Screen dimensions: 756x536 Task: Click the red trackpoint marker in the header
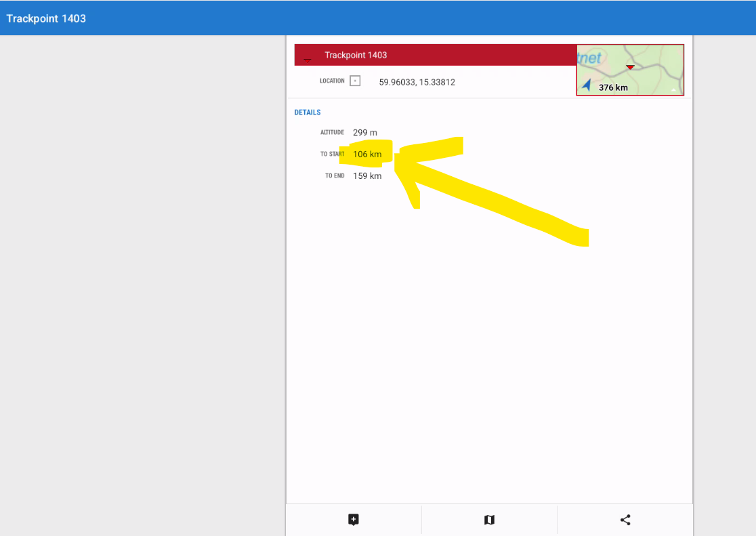tap(308, 59)
